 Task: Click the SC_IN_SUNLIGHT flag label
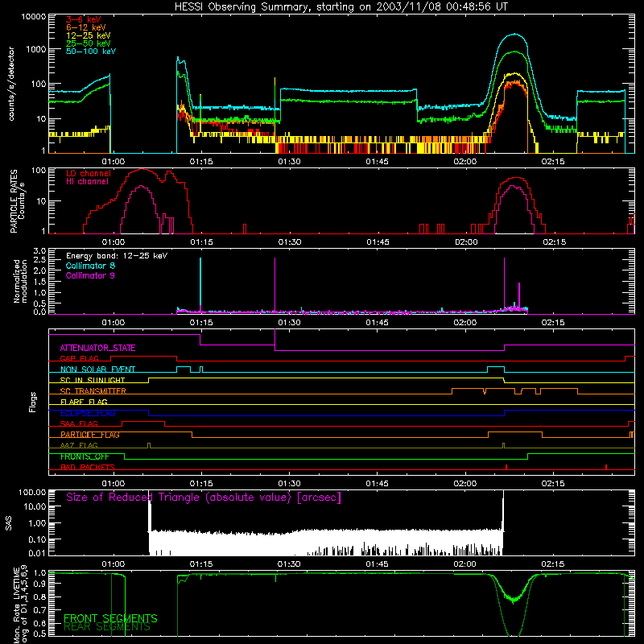(93, 380)
